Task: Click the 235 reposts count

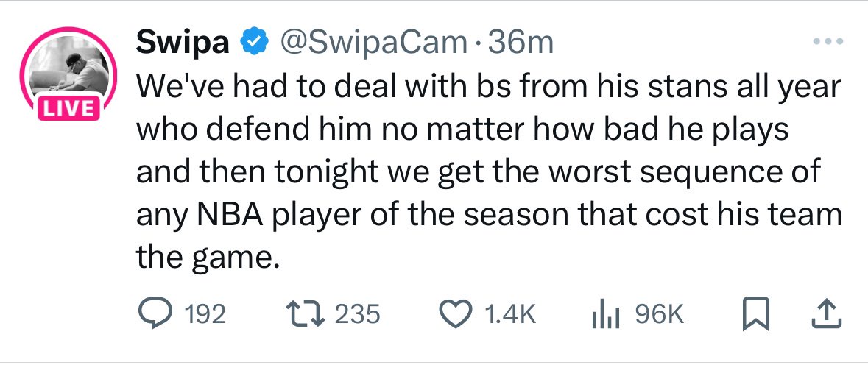Action: (357, 315)
